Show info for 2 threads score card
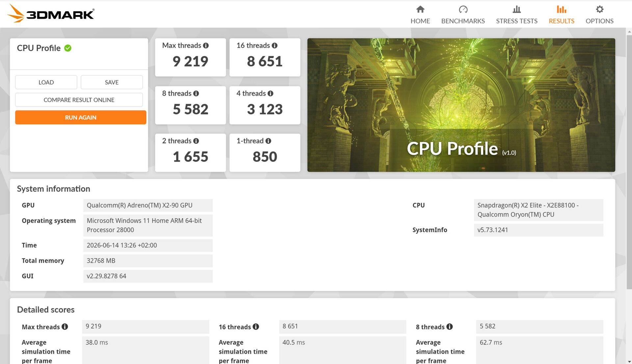Image resolution: width=632 pixels, height=364 pixels. point(196,141)
